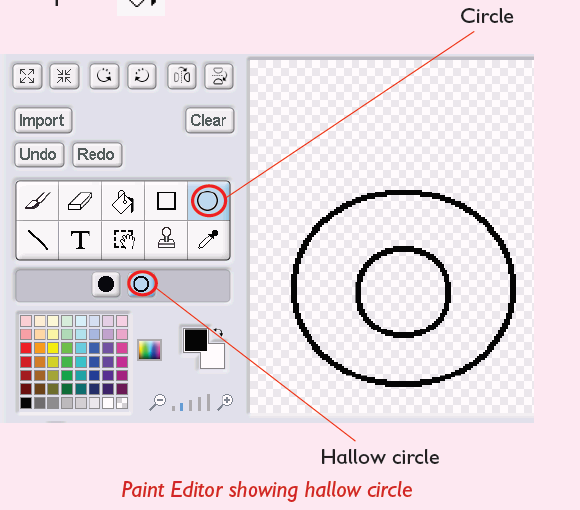Pick the black swatch in the palette grid

pyautogui.click(x=26, y=403)
